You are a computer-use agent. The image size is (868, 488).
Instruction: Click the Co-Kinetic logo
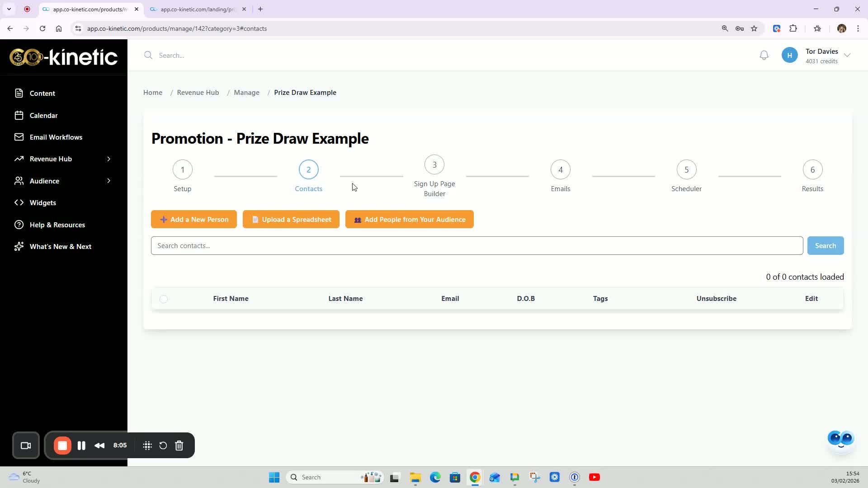(x=64, y=57)
